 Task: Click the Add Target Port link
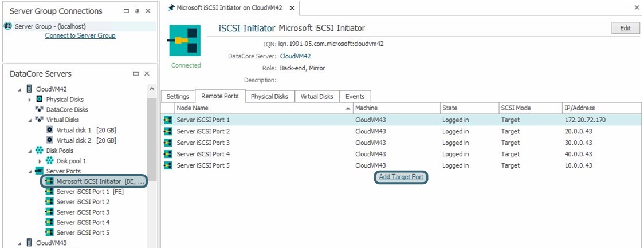point(401,177)
